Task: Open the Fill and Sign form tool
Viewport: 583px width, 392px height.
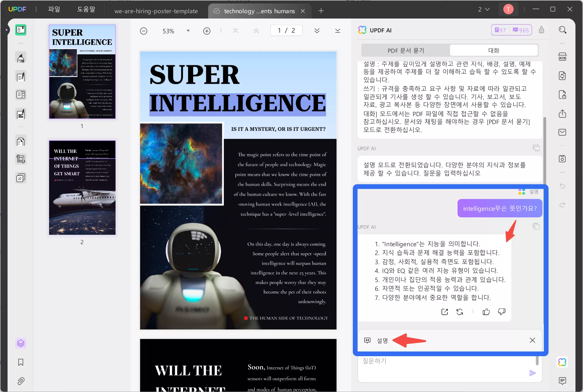Action: pyautogui.click(x=21, y=114)
